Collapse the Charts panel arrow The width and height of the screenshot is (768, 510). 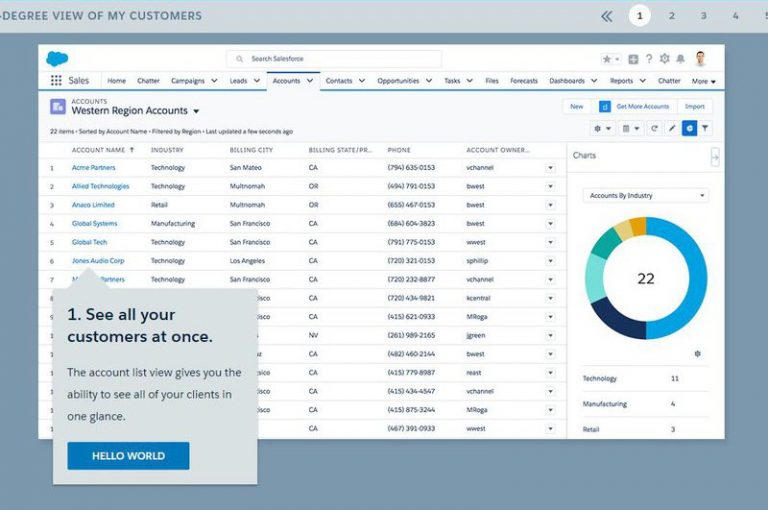click(x=715, y=157)
